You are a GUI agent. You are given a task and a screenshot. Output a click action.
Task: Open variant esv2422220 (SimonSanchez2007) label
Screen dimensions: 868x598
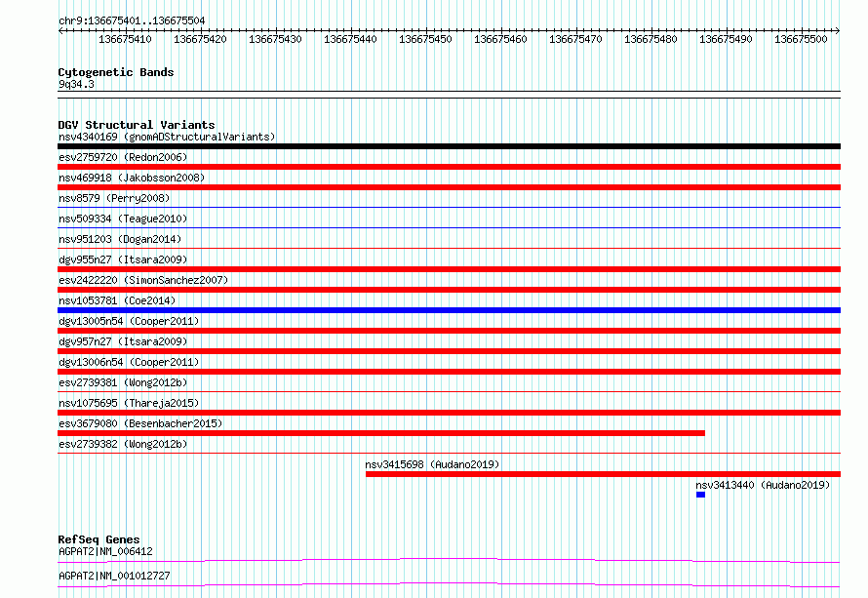(x=143, y=280)
